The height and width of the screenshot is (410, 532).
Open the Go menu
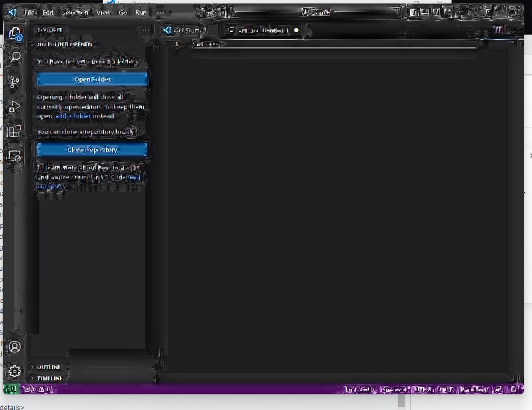tap(123, 13)
